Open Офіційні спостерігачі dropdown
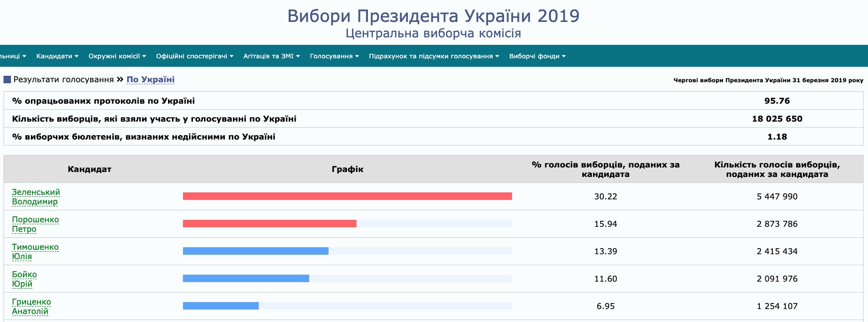868x322 pixels. [194, 56]
